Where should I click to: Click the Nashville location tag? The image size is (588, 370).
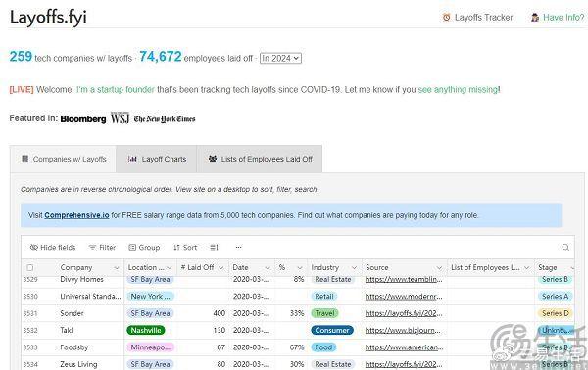coord(146,330)
